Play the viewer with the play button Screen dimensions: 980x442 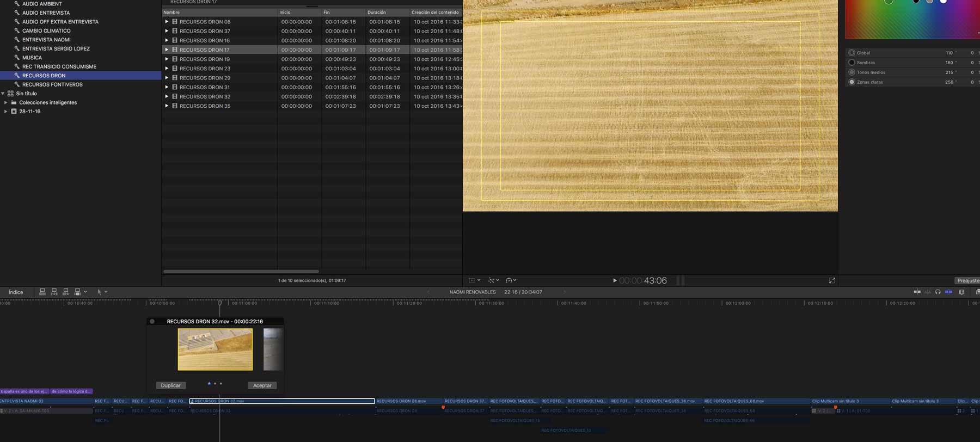click(x=615, y=280)
